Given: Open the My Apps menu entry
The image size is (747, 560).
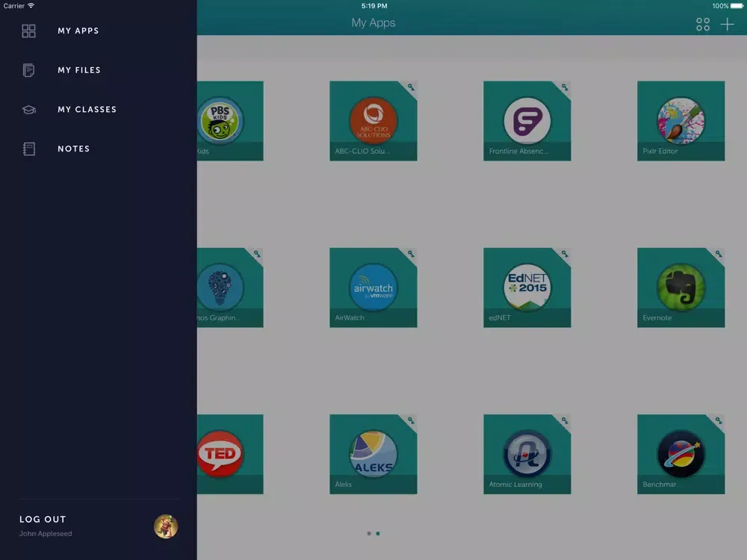Looking at the screenshot, I should [x=78, y=31].
